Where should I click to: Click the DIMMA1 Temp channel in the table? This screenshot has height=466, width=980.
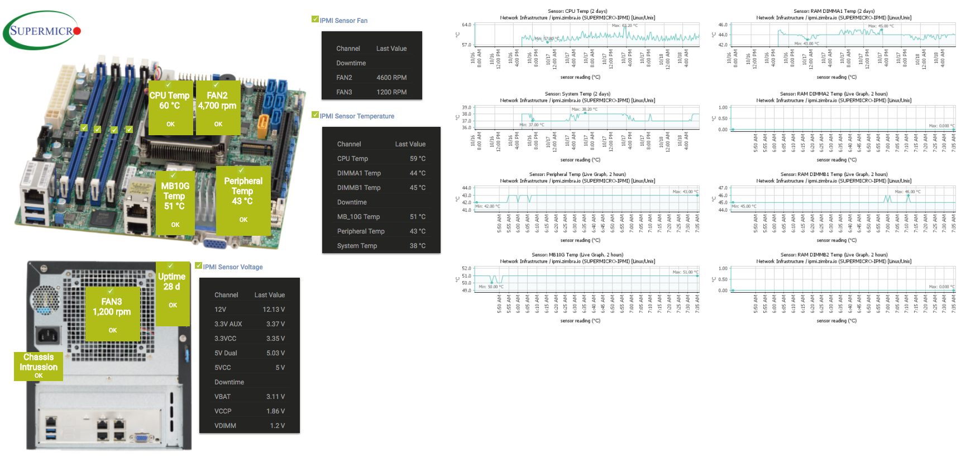[x=359, y=173]
